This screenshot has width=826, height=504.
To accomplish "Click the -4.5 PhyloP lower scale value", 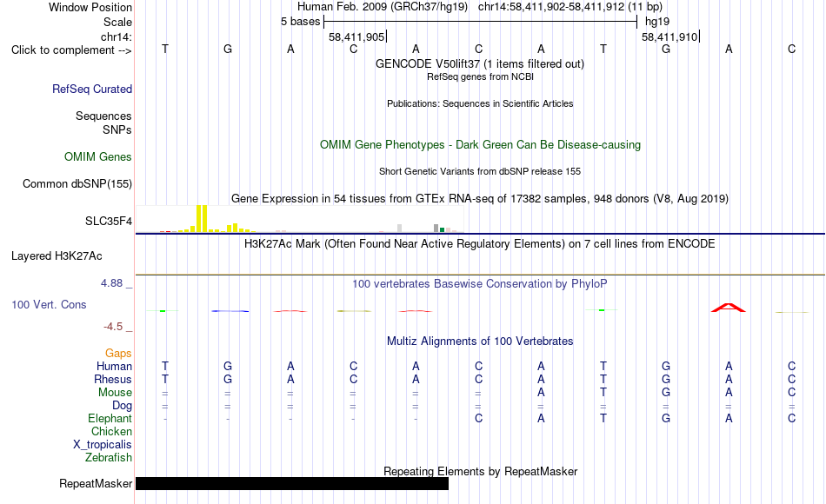I will point(113,327).
